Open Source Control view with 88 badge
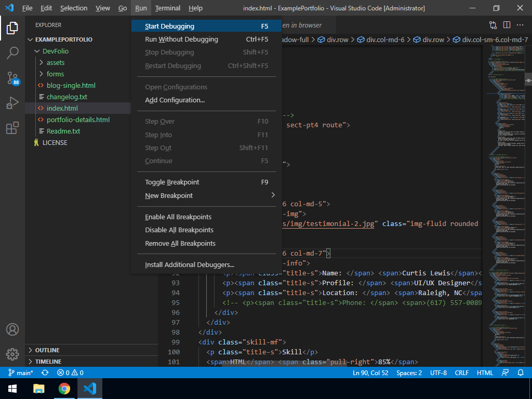532x399 pixels. coord(12,78)
